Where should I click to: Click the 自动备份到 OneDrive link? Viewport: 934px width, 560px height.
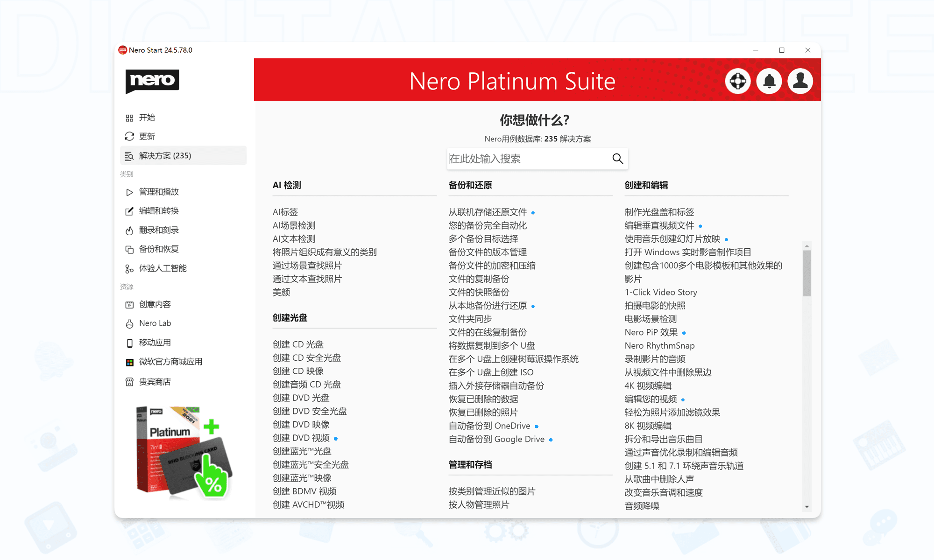click(x=489, y=426)
